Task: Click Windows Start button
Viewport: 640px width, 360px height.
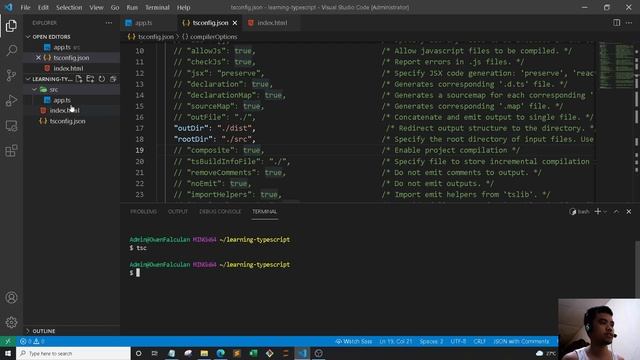Action: click(x=8, y=353)
